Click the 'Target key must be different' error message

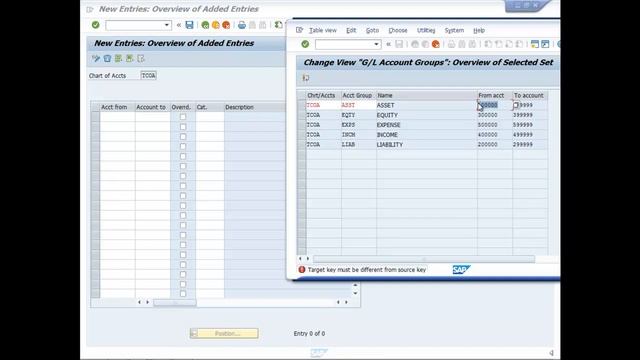pyautogui.click(x=367, y=270)
